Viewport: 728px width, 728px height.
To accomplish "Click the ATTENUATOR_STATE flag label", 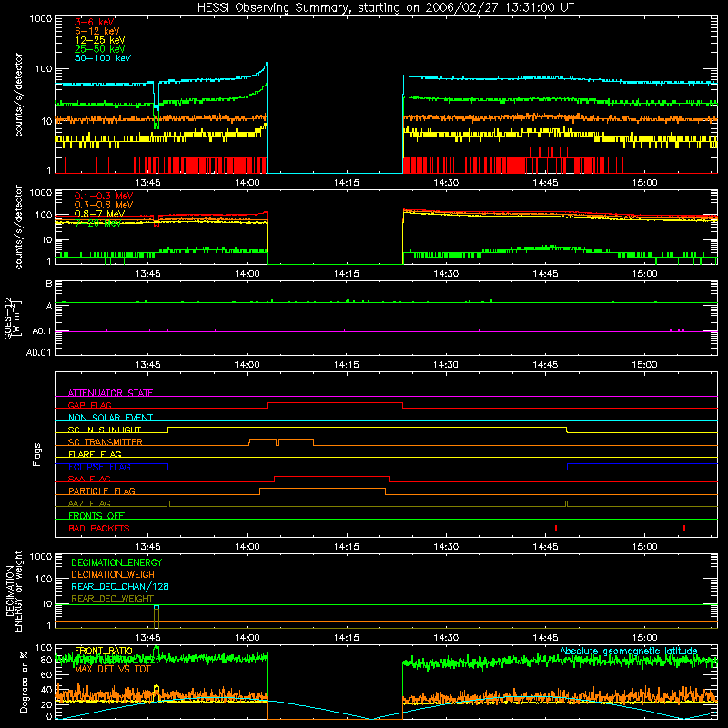I will coord(110,393).
